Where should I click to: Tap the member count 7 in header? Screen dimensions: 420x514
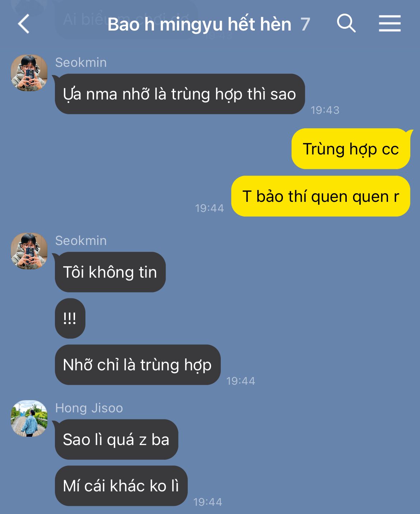pos(305,24)
